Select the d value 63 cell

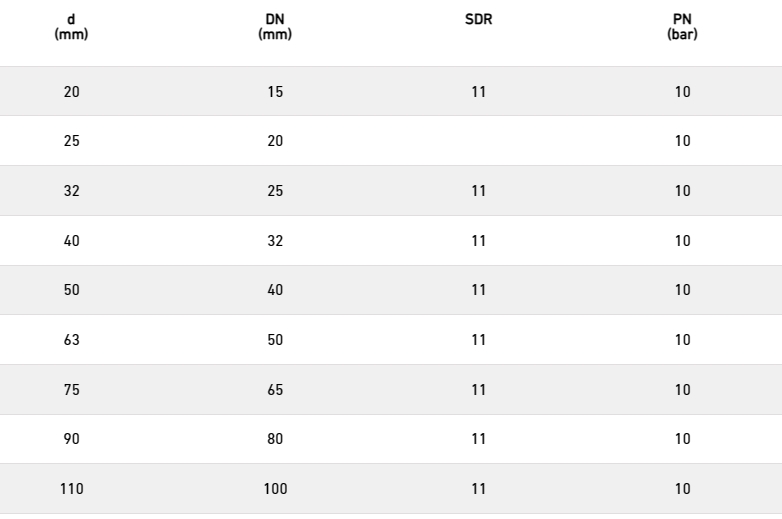71,340
